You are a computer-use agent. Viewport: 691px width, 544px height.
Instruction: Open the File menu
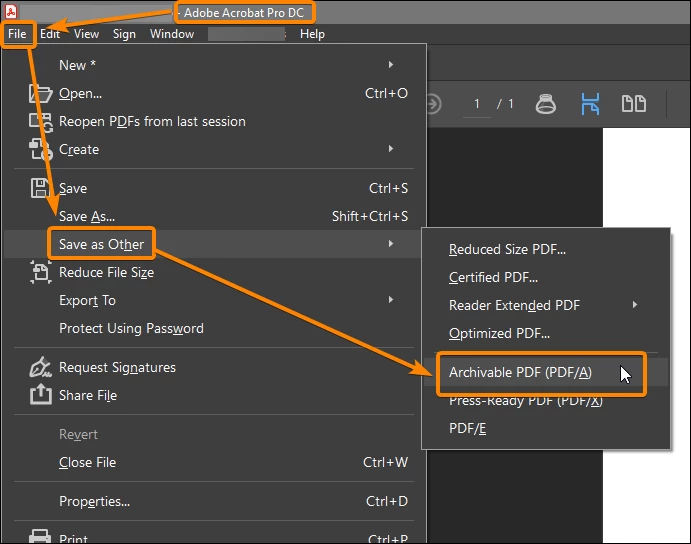click(x=17, y=34)
